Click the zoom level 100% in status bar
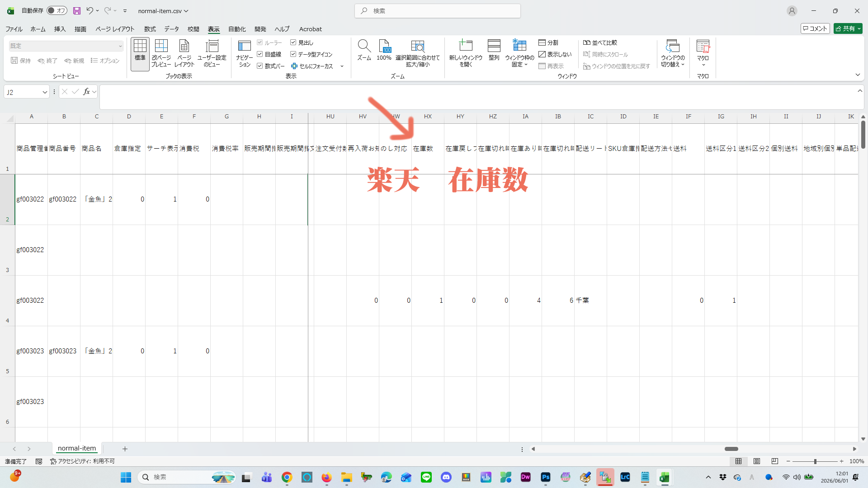 point(856,461)
